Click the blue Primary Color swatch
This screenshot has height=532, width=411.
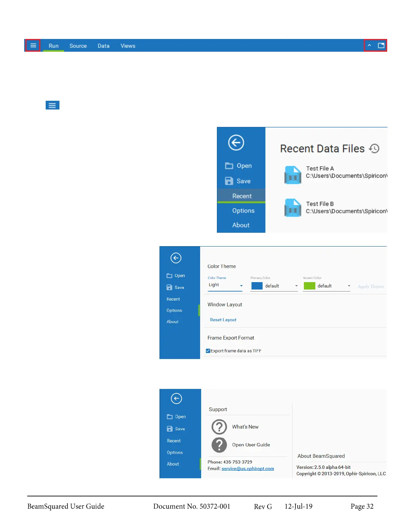click(257, 286)
